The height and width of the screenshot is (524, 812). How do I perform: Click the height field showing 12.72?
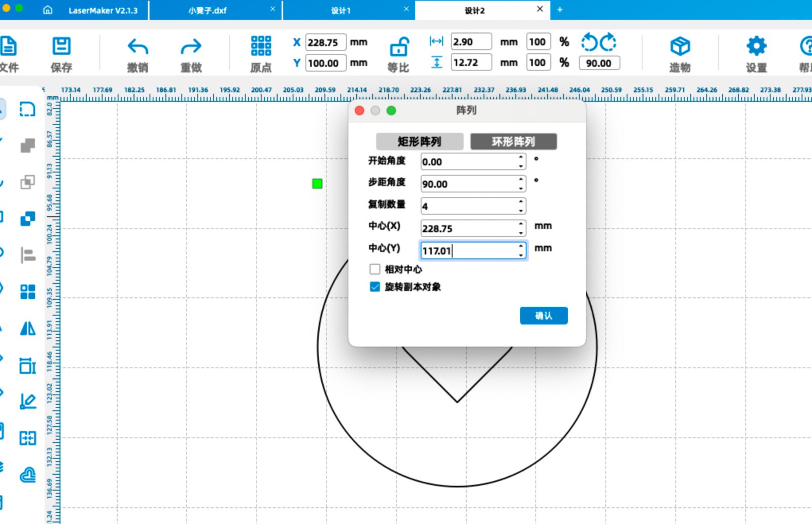pos(471,62)
